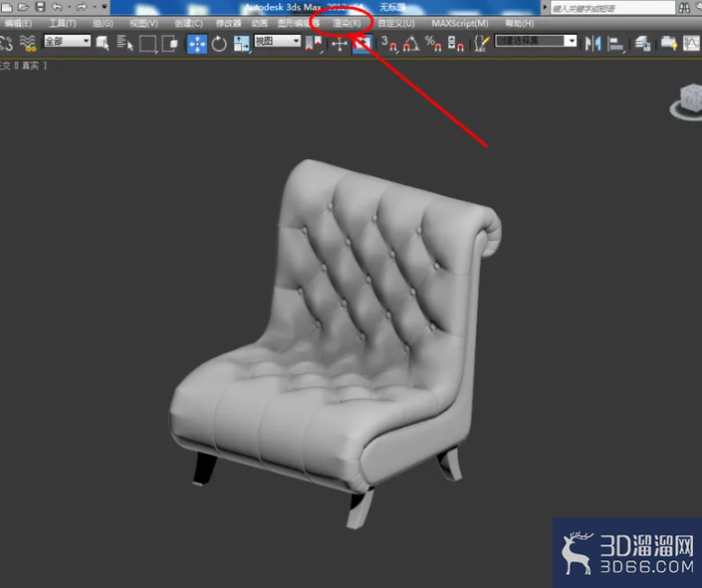This screenshot has height=588, width=702.
Task: Click the Align tool icon
Action: click(x=616, y=44)
